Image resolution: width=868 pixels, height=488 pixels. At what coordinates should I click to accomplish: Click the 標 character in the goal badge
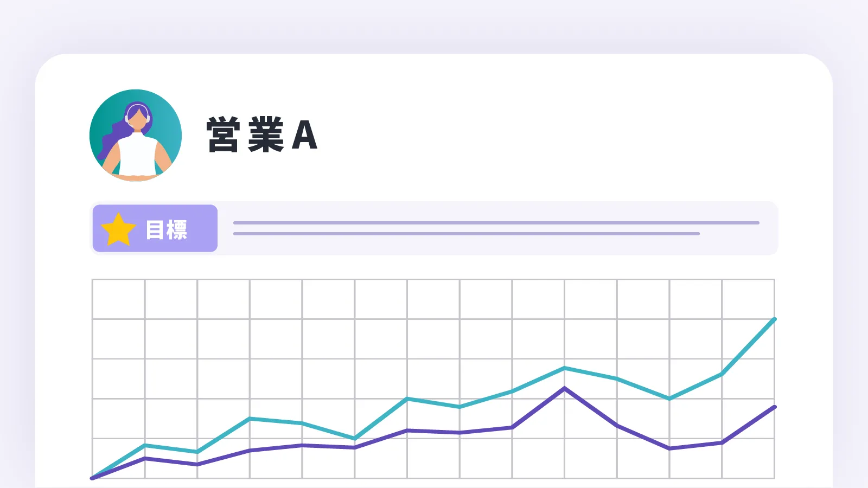point(177,229)
